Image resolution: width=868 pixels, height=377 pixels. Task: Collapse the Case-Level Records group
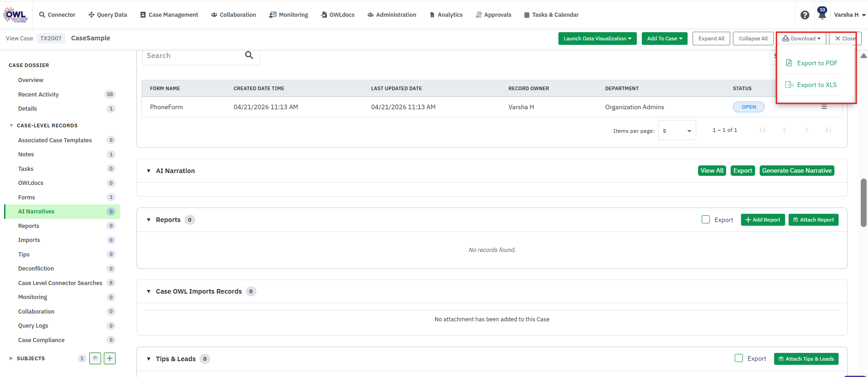click(11, 126)
